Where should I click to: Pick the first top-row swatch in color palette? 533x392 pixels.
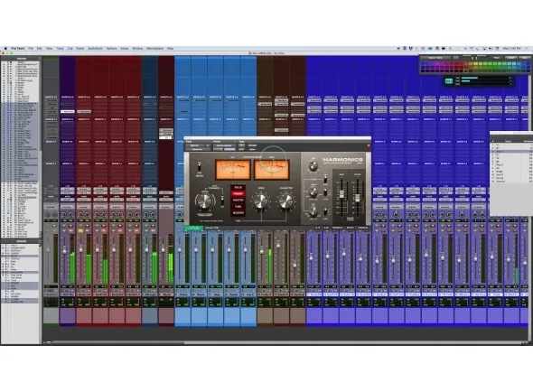tap(423, 63)
